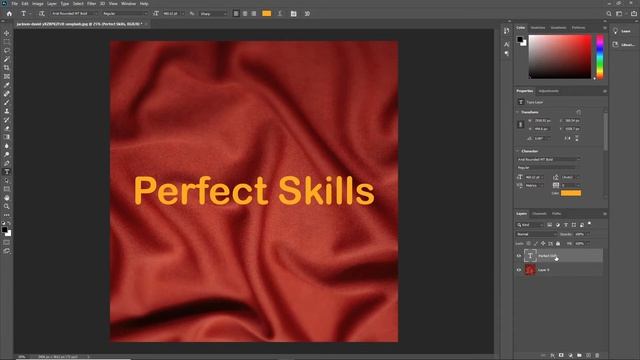
Task: Select the Crop tool
Action: tap(7, 68)
